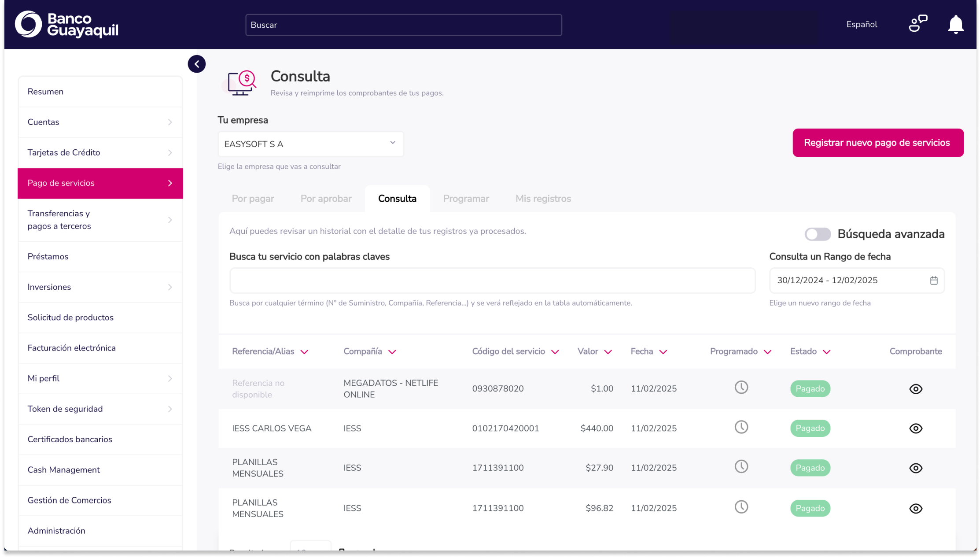This screenshot has width=980, height=558.
Task: Click the scheduled clock for MEGADATOS row
Action: pos(741,388)
